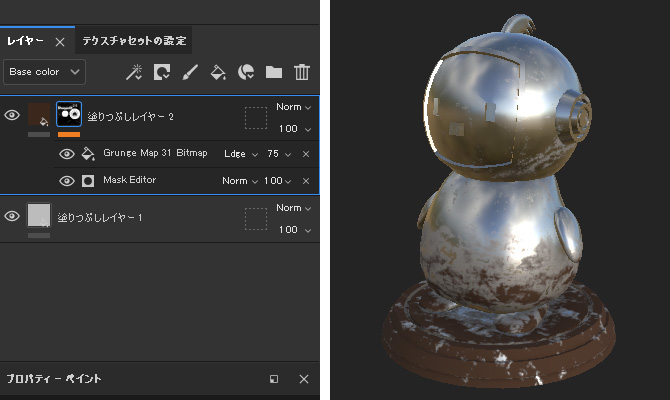670x400 pixels.
Task: Click the add mask icon in toolbar
Action: (160, 72)
